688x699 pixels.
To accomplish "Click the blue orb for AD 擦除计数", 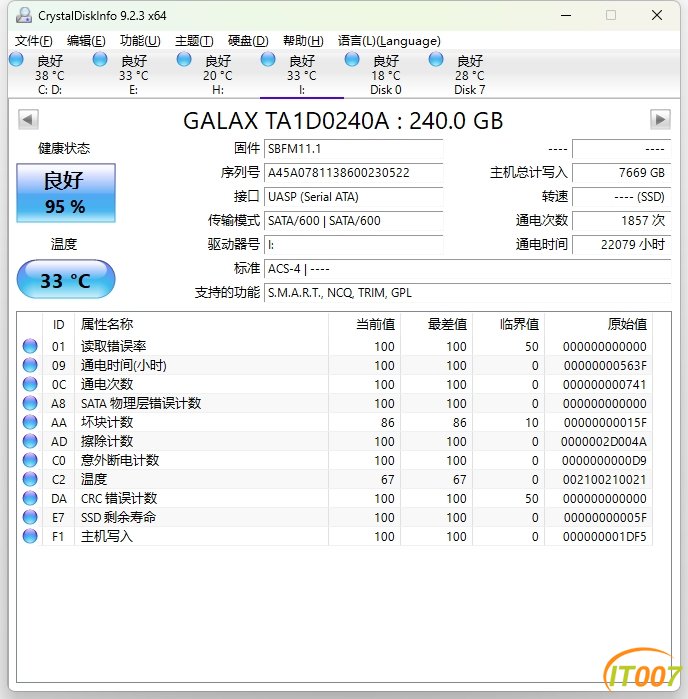I will (x=30, y=441).
